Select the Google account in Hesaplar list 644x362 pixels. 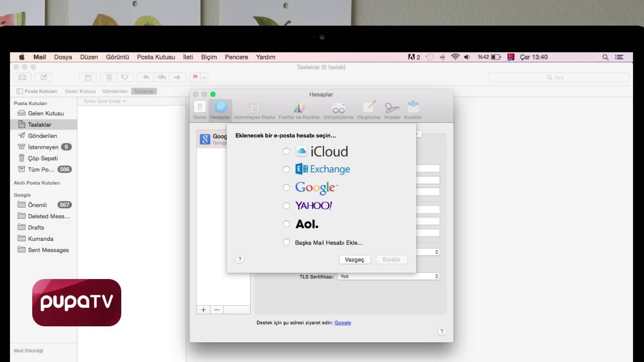[x=223, y=139]
